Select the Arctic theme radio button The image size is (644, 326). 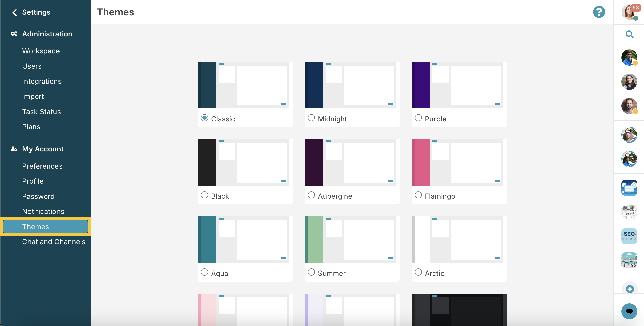418,272
